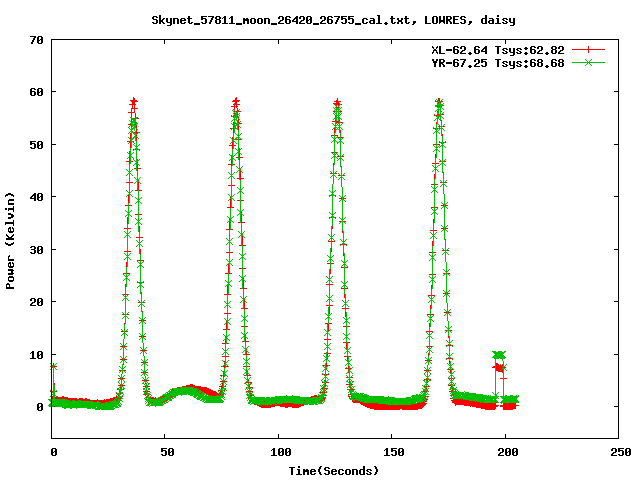Click the Power (Kelvin) y-axis label
The width and height of the screenshot is (640, 480).
click(x=10, y=241)
